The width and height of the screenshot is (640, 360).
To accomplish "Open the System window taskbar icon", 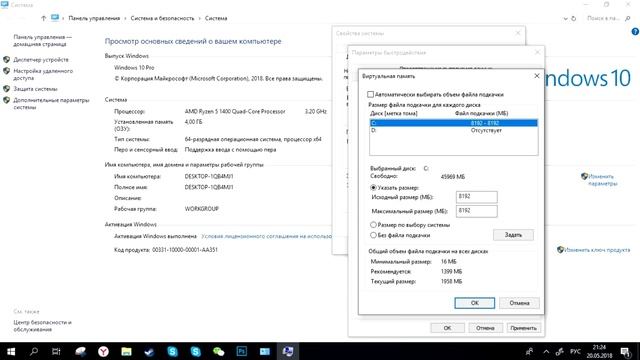I will (288, 351).
